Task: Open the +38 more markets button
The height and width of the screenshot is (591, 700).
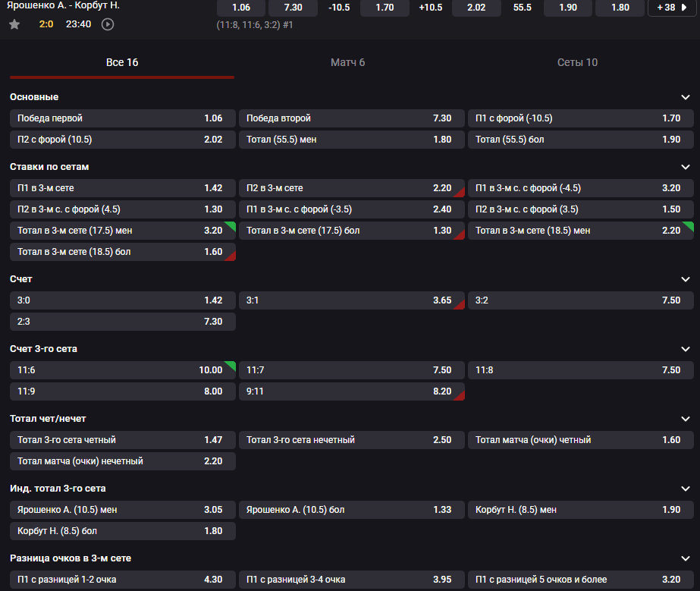Action: click(x=672, y=8)
